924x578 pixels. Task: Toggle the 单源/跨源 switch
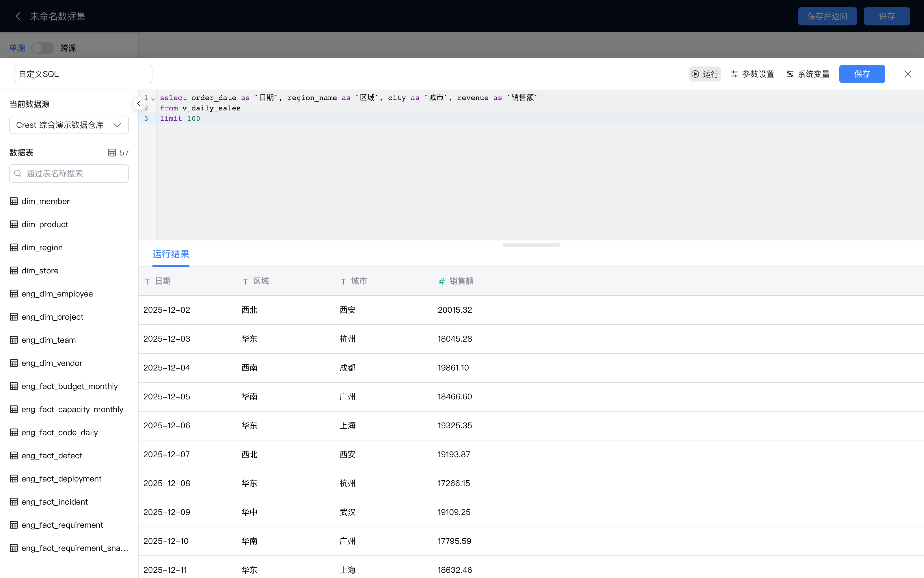click(x=42, y=48)
